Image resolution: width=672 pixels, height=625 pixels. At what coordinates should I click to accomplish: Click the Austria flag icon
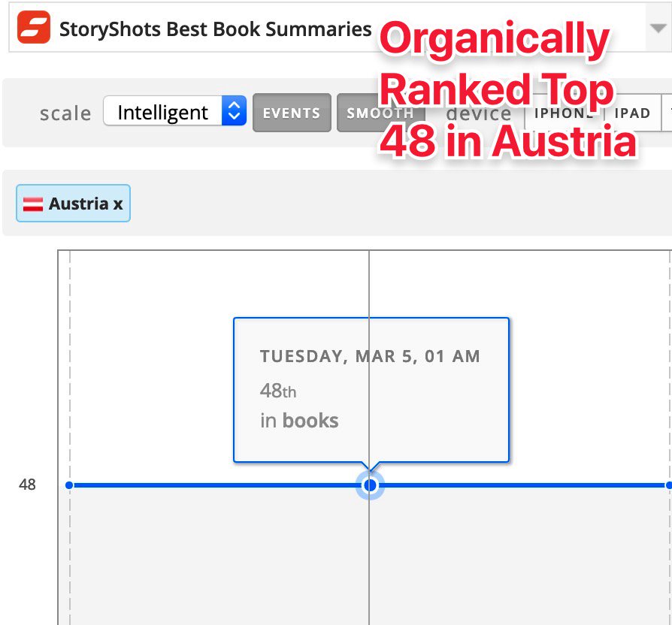click(x=32, y=202)
